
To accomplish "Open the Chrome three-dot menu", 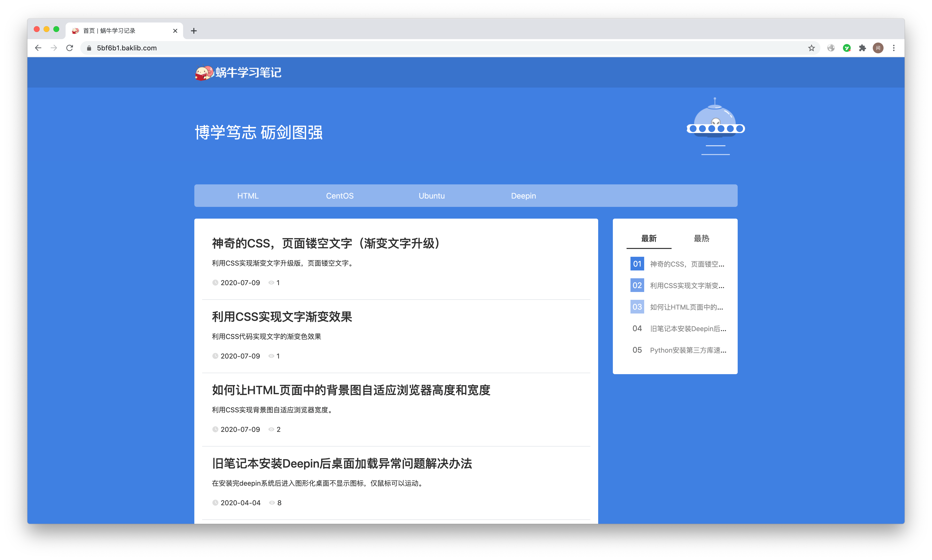I will click(894, 48).
